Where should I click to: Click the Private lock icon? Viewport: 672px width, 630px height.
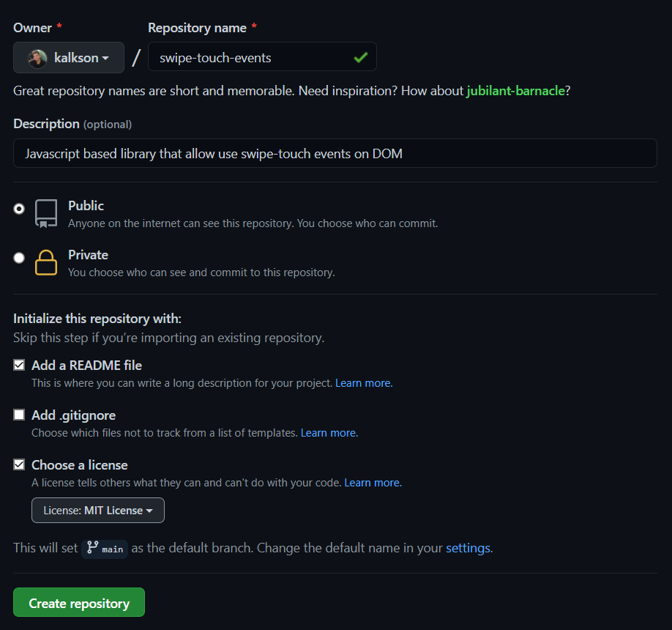(46, 262)
